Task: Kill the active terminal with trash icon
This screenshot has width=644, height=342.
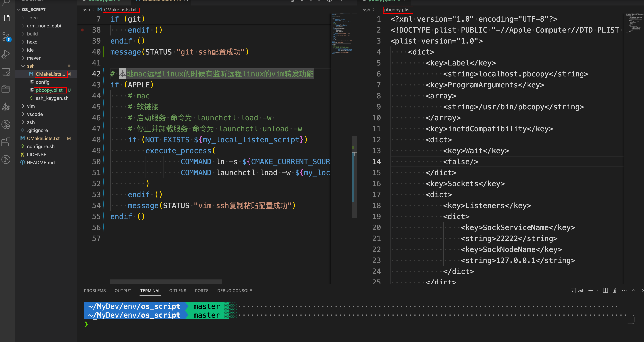Action: (x=615, y=290)
